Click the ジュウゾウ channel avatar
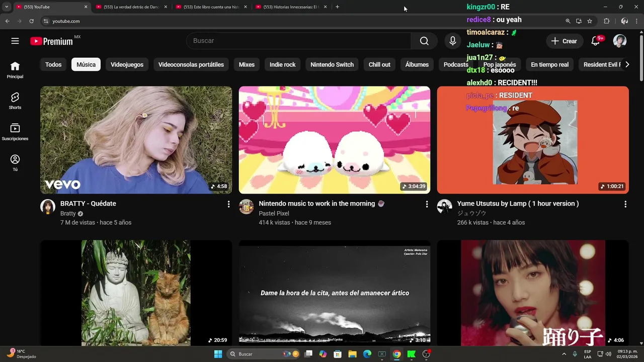Image resolution: width=644 pixels, height=362 pixels. pyautogui.click(x=444, y=207)
